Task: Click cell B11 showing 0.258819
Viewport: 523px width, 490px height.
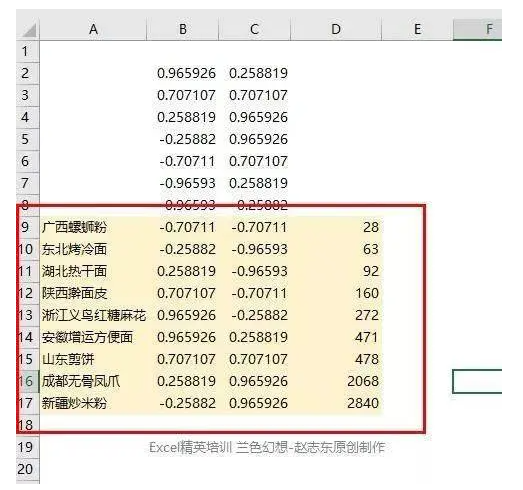Action: (182, 272)
